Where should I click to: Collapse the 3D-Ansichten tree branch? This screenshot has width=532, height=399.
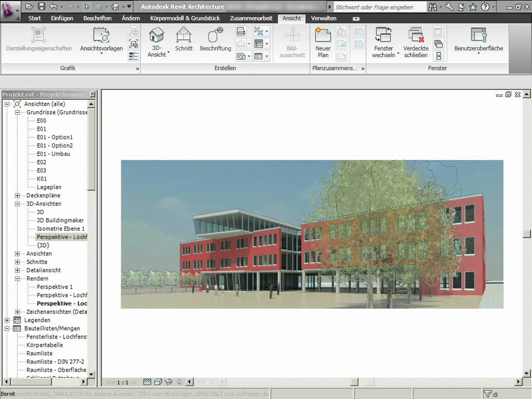pyautogui.click(x=18, y=203)
